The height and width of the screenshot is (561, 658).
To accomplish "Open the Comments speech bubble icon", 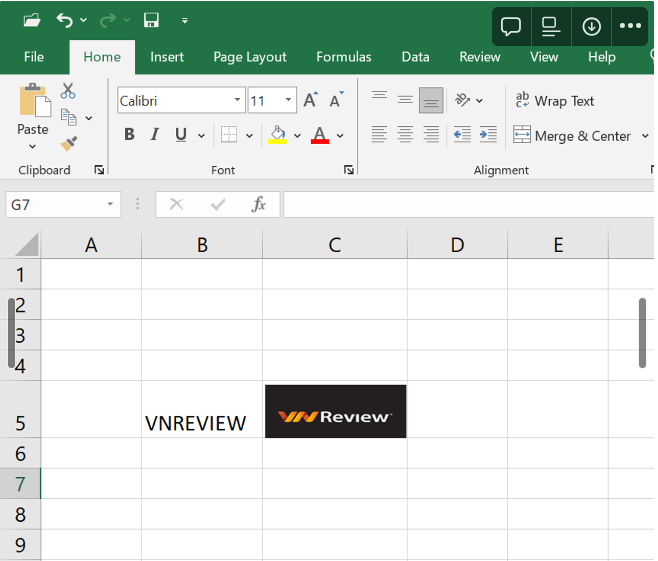I will click(511, 25).
